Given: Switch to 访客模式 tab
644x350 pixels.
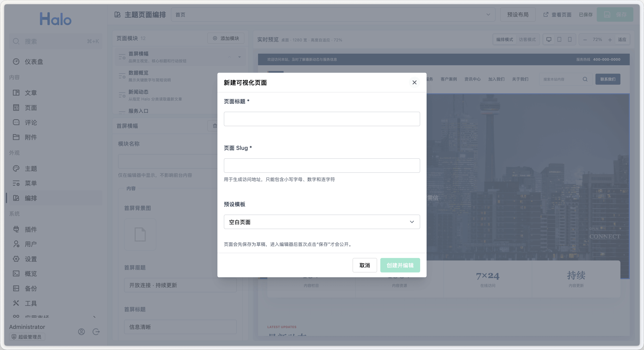Looking at the screenshot, I should pos(527,39).
